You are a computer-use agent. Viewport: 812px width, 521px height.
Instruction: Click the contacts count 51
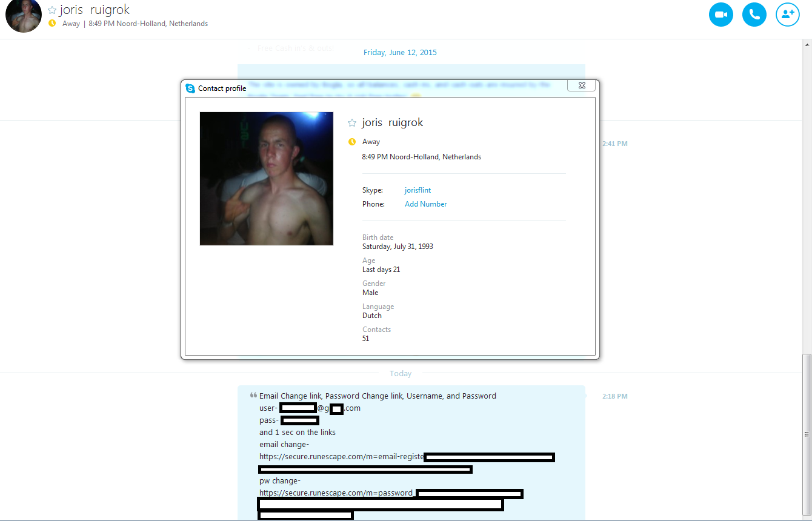tap(366, 339)
